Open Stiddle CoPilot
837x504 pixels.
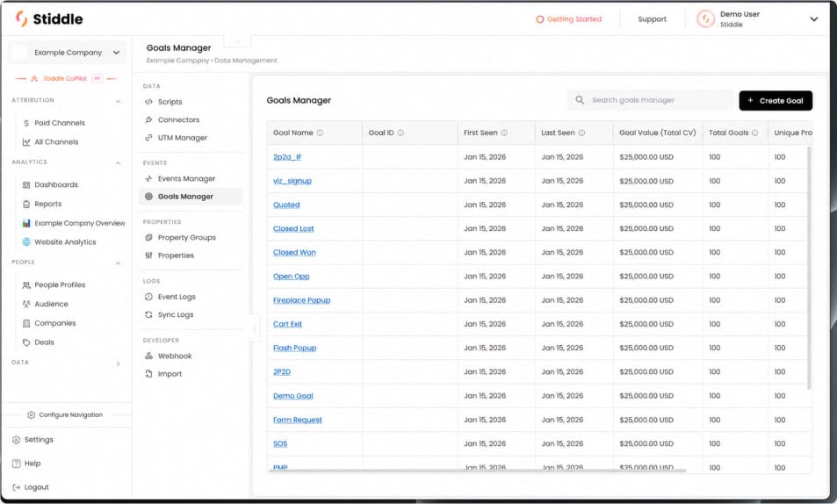point(65,78)
